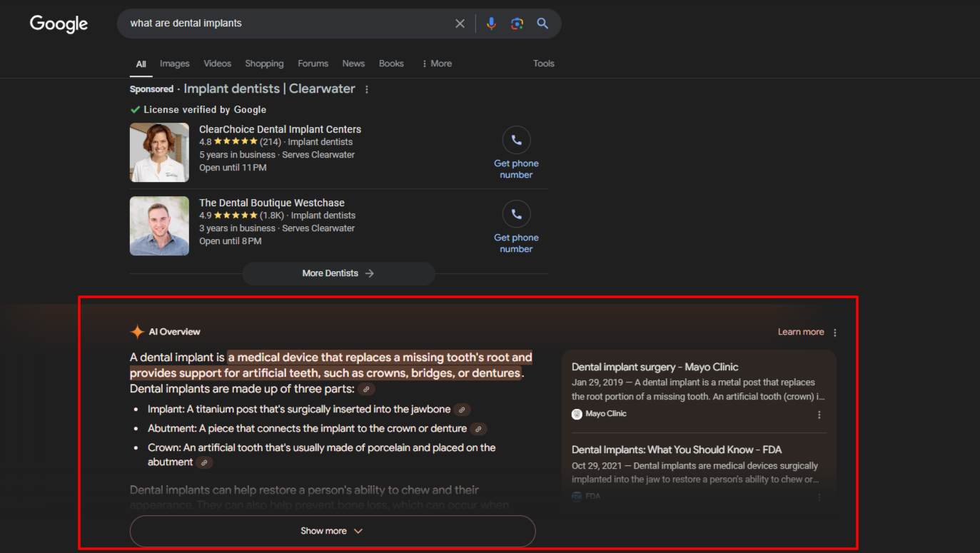Open 'Implant dentists | Clearwater' sponsored heading
The height and width of the screenshot is (553, 980).
(269, 88)
